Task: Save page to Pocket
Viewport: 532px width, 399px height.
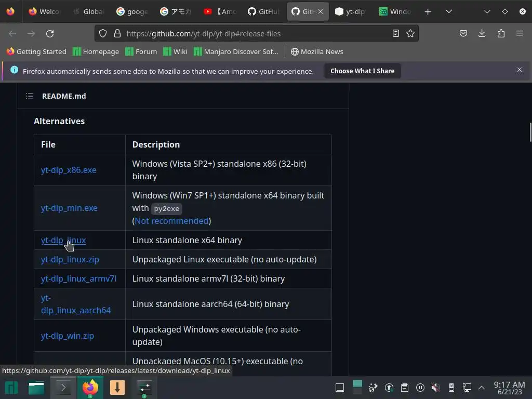Action: (x=463, y=33)
